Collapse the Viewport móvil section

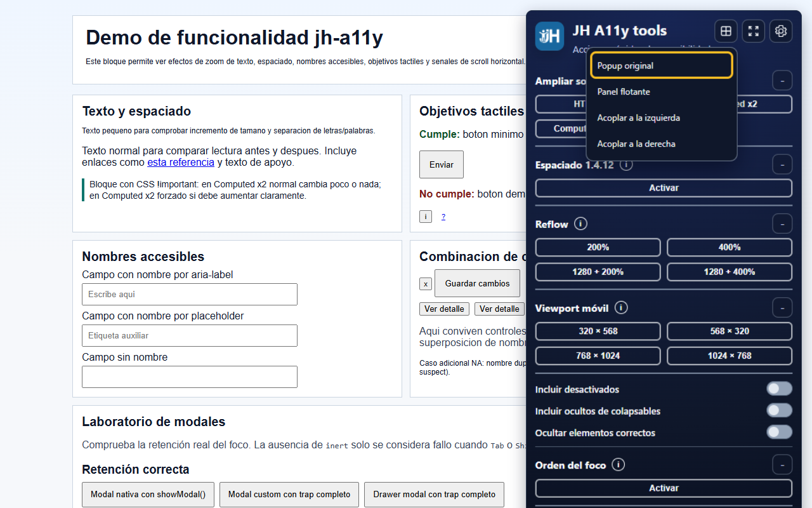tap(782, 308)
